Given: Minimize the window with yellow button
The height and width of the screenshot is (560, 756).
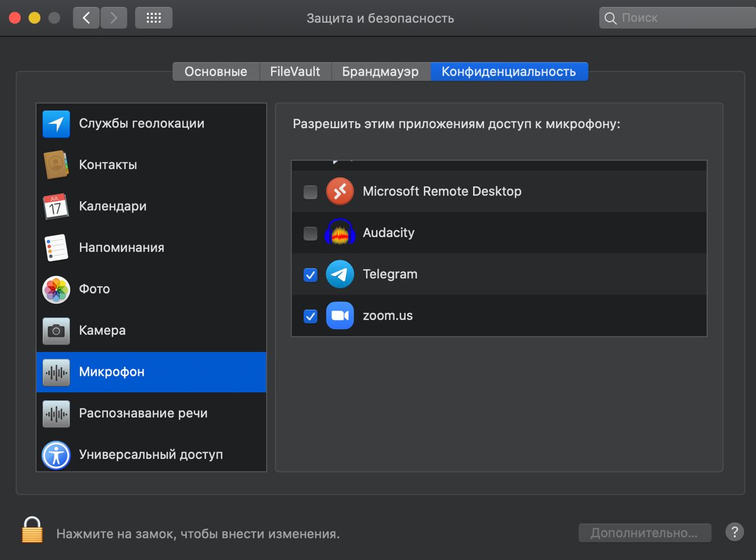Looking at the screenshot, I should pyautogui.click(x=34, y=18).
